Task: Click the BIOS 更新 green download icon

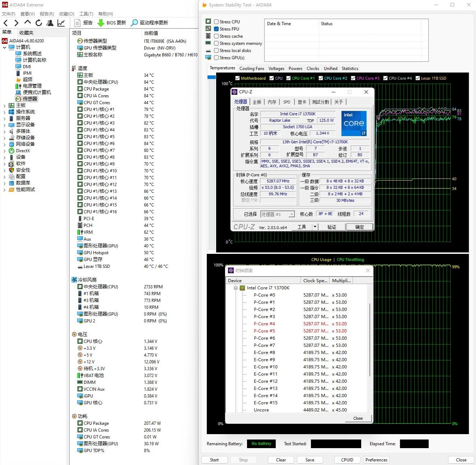Action: [102, 23]
